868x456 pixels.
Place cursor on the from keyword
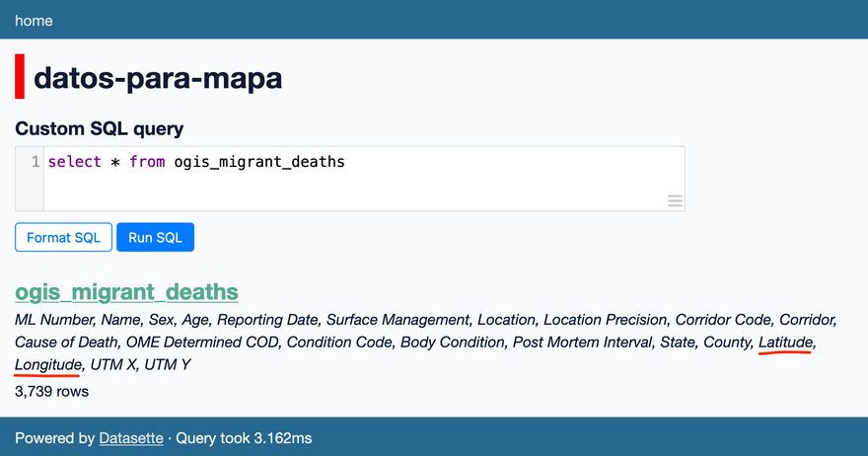coord(147,162)
